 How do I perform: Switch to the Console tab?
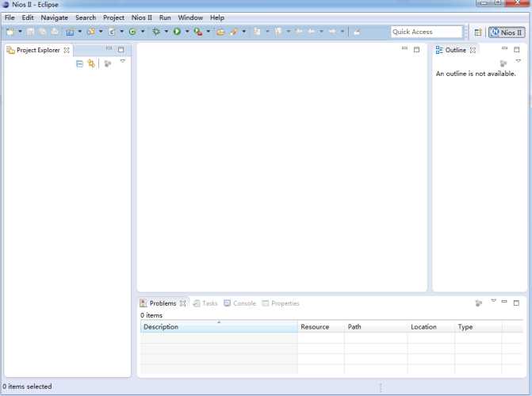coord(240,303)
